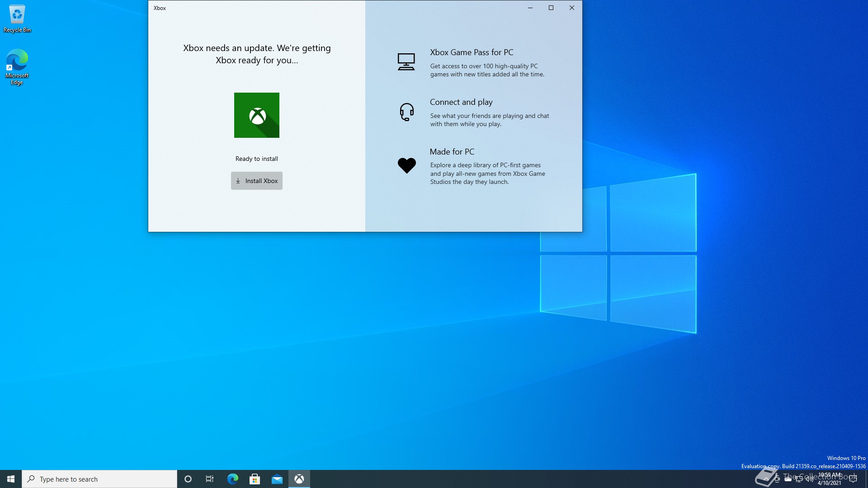Click the Install Xbox button

point(256,181)
